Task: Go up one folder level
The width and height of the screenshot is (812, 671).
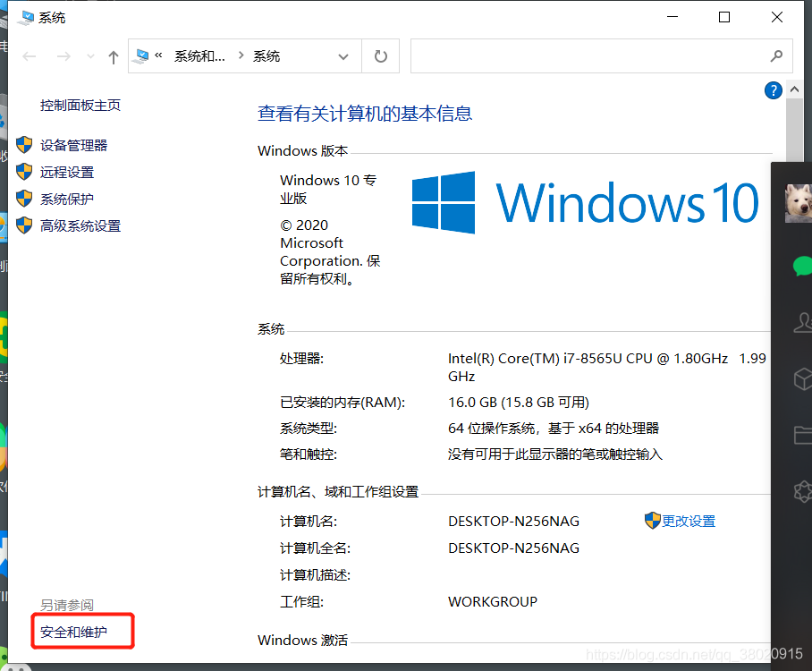Action: coord(114,56)
